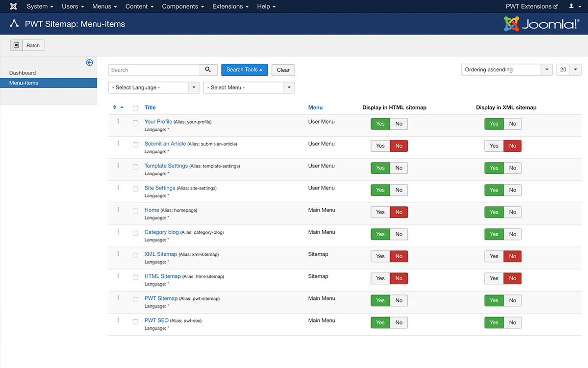The width and height of the screenshot is (588, 368).
Task: Open the Your Profile menu item link
Action: point(158,121)
